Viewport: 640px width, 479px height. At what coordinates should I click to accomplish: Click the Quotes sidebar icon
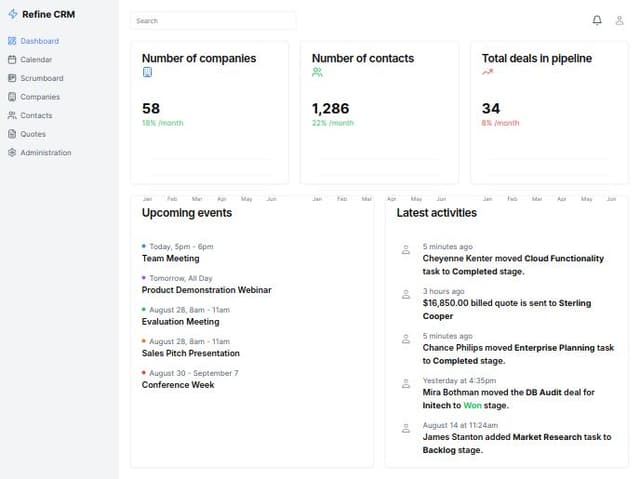tap(12, 134)
